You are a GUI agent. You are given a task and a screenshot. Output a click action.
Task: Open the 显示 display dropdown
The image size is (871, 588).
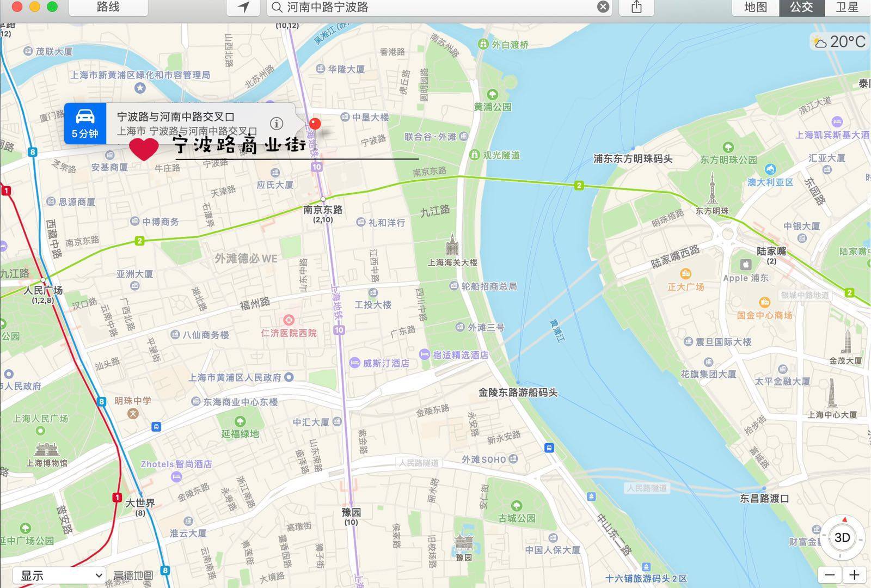(59, 575)
